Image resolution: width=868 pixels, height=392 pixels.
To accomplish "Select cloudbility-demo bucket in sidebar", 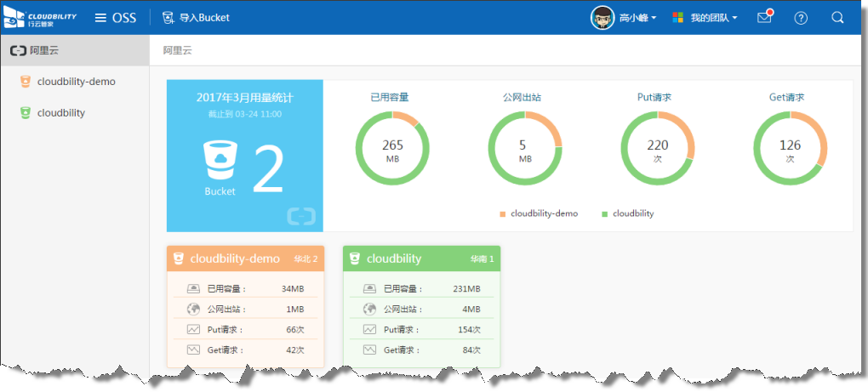I will click(x=76, y=82).
